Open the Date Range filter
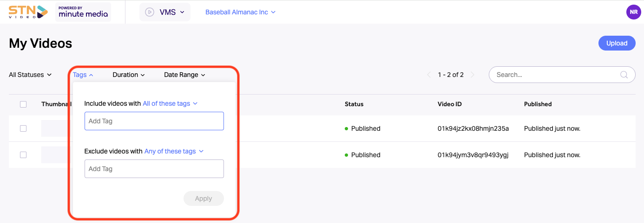The image size is (644, 223). coord(184,75)
